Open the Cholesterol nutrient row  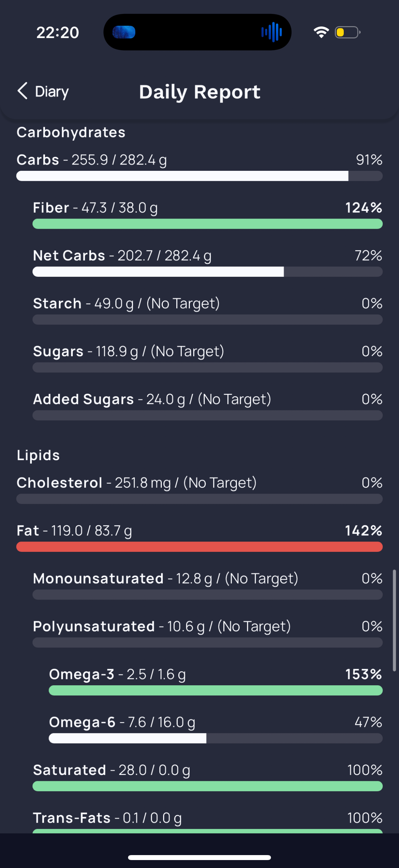coord(199,489)
